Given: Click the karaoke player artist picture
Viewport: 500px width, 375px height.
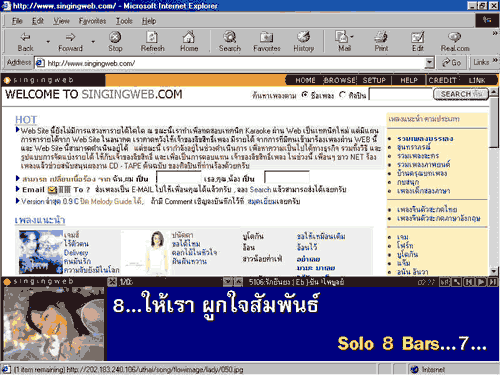Looking at the screenshot, I should point(54,323).
